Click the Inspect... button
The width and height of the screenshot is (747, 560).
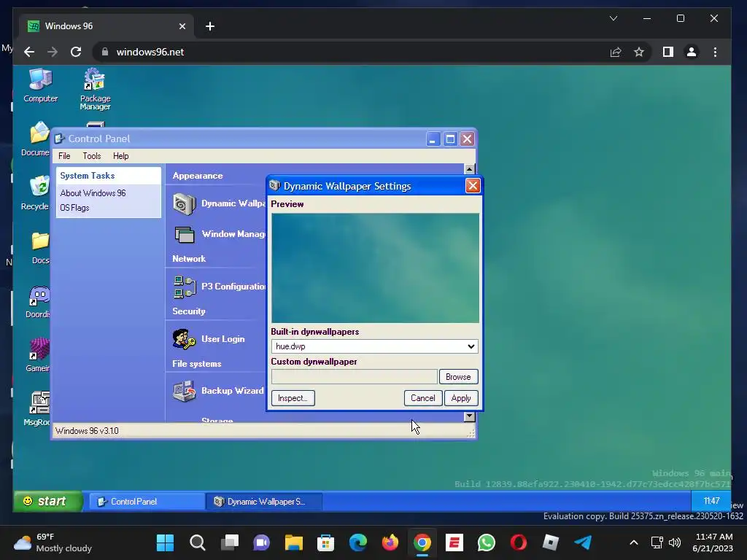[293, 398]
